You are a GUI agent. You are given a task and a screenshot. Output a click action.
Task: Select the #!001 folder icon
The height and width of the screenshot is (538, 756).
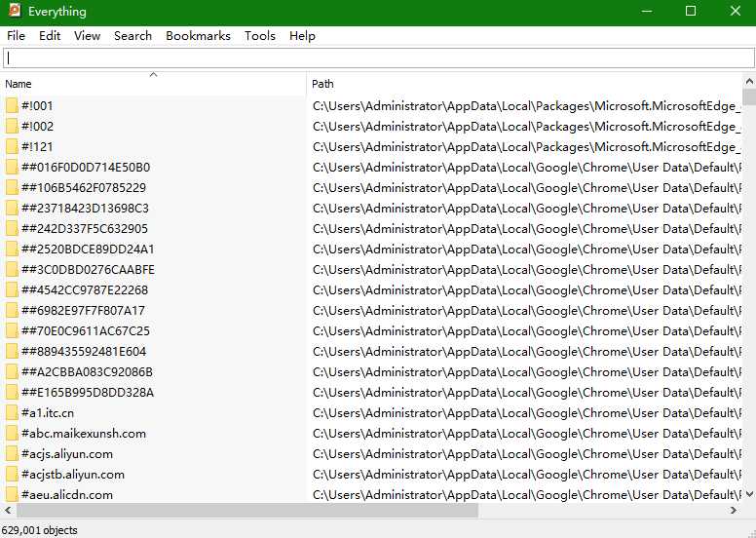(x=12, y=105)
